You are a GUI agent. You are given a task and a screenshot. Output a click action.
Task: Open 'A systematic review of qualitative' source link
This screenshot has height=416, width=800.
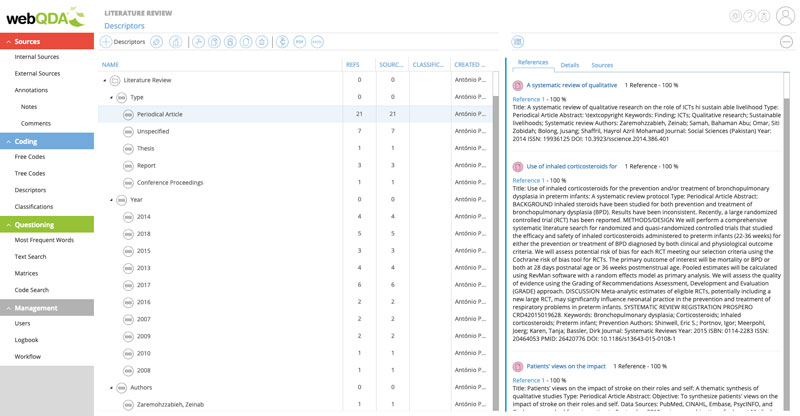(x=571, y=85)
